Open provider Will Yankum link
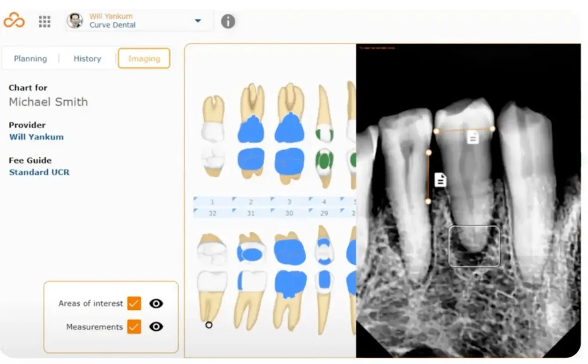 (x=36, y=137)
